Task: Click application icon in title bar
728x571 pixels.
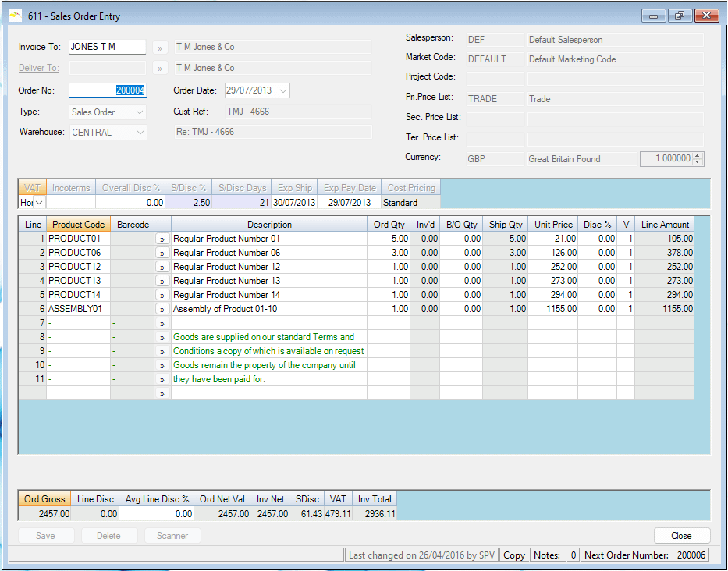Action: 15,16
